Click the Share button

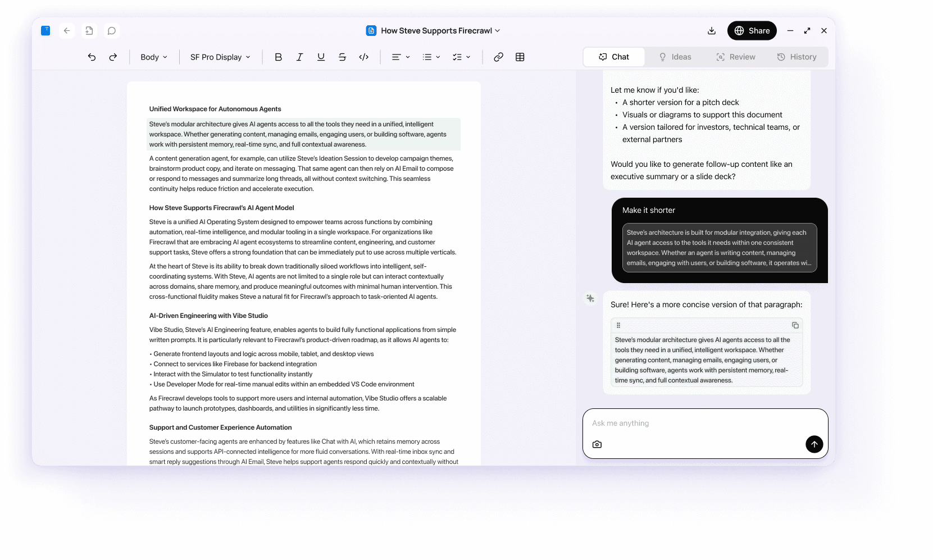pyautogui.click(x=752, y=31)
